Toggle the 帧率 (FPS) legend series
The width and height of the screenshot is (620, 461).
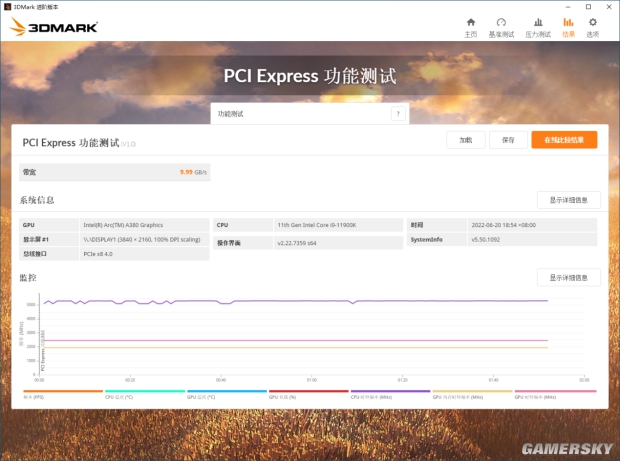[63, 394]
